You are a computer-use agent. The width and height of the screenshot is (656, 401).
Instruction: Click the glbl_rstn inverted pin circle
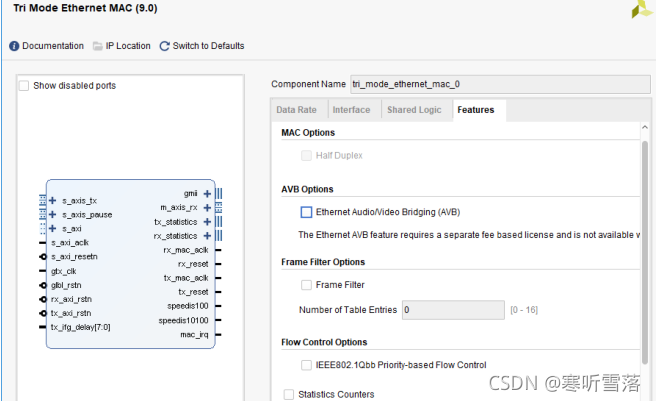pos(43,285)
